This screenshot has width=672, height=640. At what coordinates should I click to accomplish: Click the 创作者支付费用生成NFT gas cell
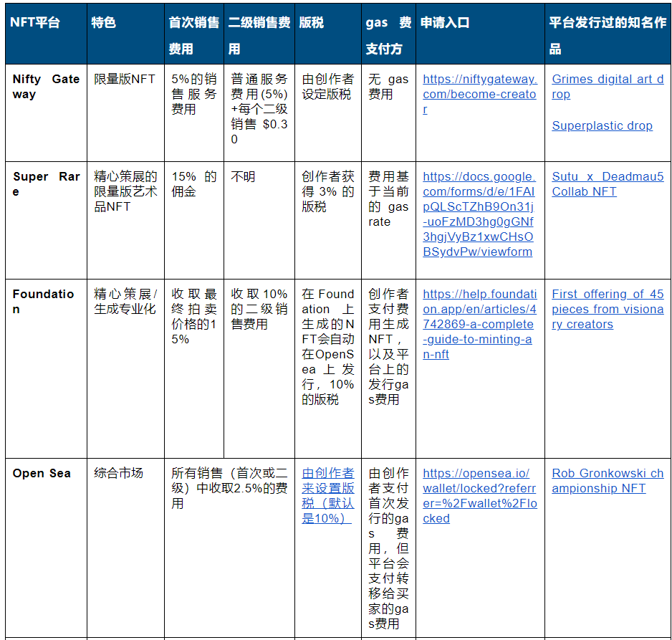(x=388, y=368)
